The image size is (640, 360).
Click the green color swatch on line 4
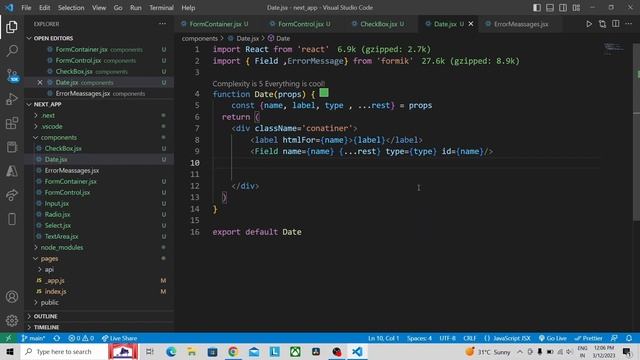tap(324, 93)
